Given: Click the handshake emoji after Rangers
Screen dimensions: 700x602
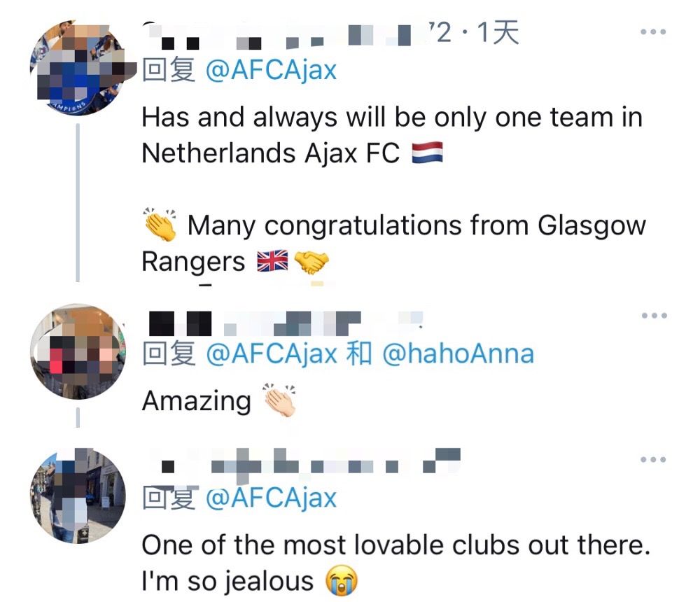Looking at the screenshot, I should click(x=311, y=262).
